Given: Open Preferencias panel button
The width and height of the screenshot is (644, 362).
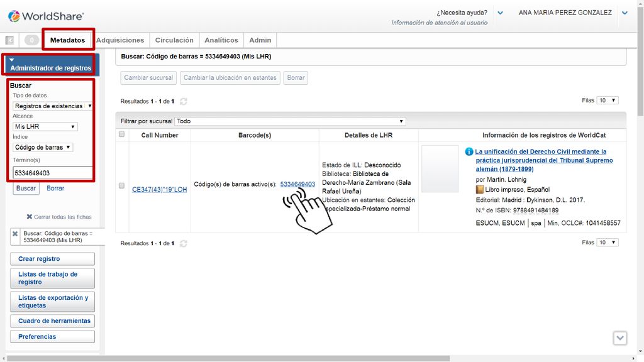Looking at the screenshot, I should pyautogui.click(x=53, y=337).
